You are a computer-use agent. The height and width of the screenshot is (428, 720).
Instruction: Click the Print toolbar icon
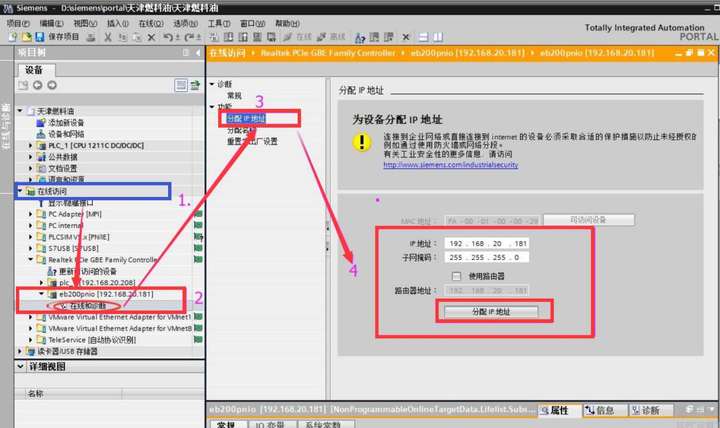point(91,38)
